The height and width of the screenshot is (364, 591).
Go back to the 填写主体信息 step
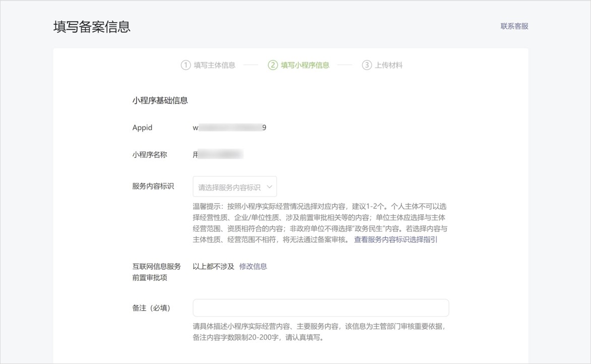[x=214, y=65]
